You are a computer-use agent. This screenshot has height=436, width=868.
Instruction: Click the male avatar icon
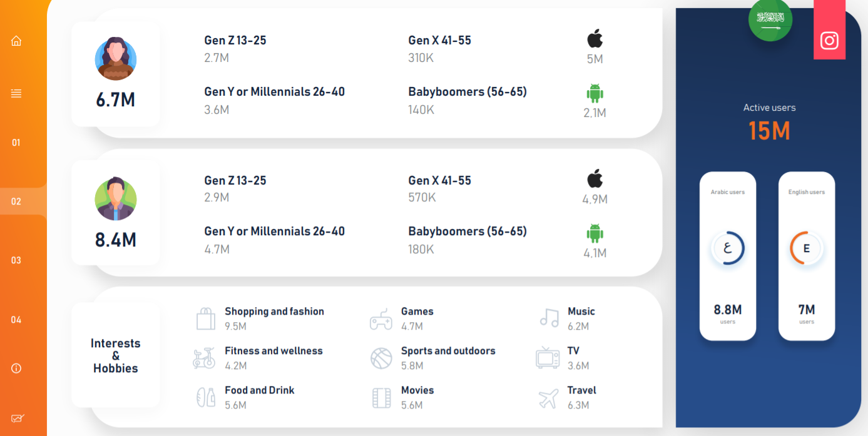[x=116, y=199]
